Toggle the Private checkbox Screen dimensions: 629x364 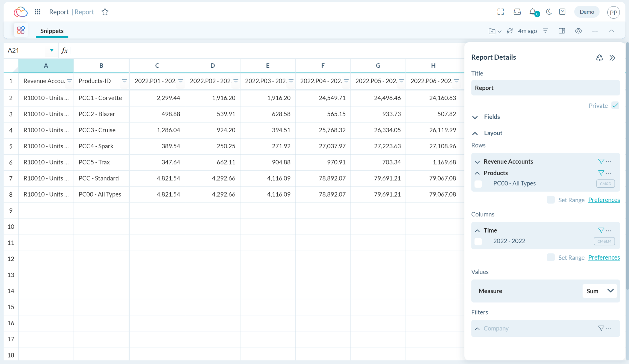point(615,106)
